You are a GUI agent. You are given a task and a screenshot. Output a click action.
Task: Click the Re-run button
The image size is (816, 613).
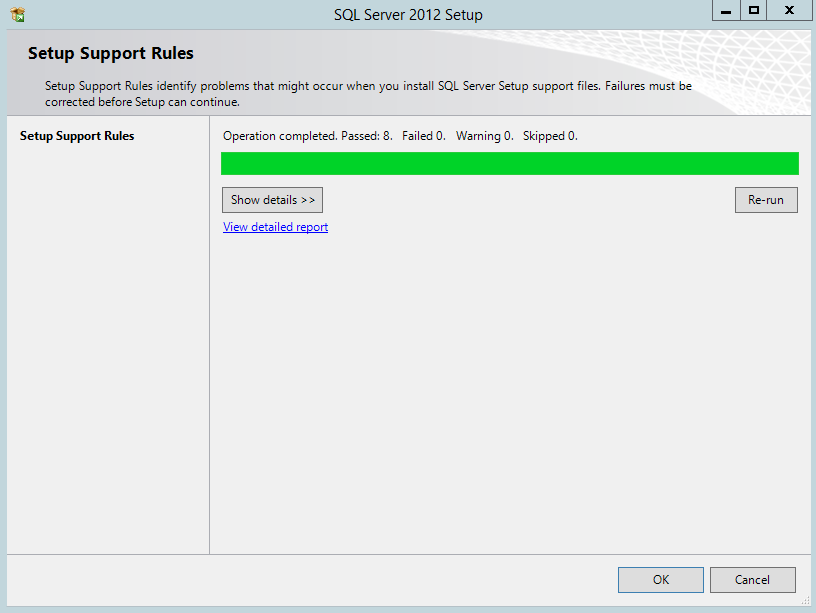pos(766,200)
